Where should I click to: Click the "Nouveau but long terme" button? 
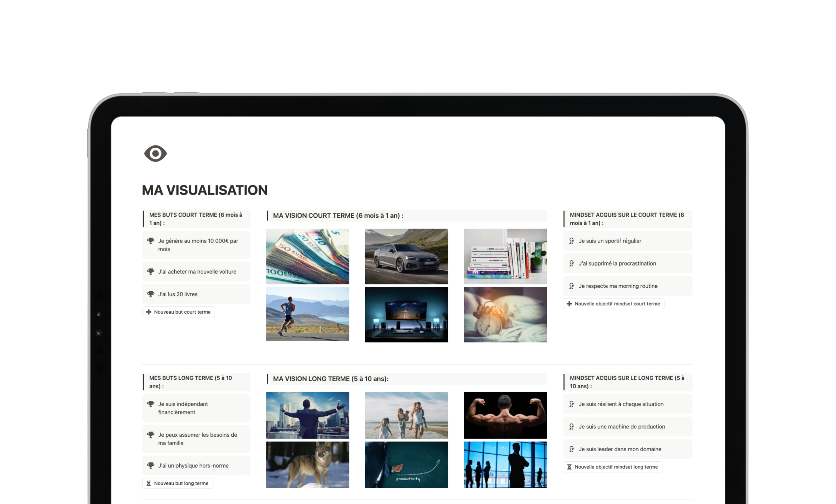[177, 483]
